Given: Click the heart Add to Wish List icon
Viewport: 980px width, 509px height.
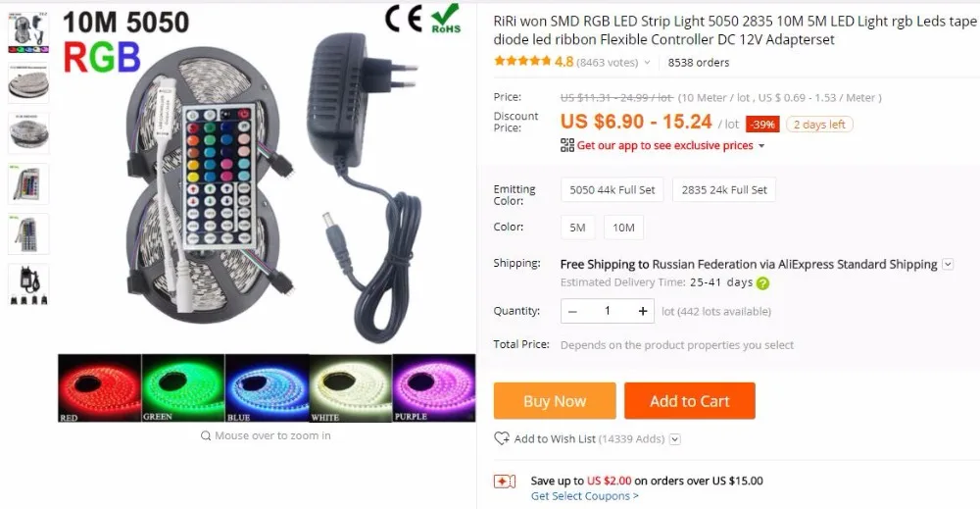Looking at the screenshot, I should (501, 438).
